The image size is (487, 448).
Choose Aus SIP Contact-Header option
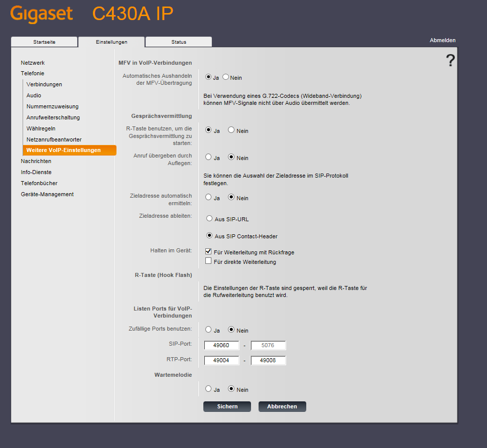pos(209,235)
